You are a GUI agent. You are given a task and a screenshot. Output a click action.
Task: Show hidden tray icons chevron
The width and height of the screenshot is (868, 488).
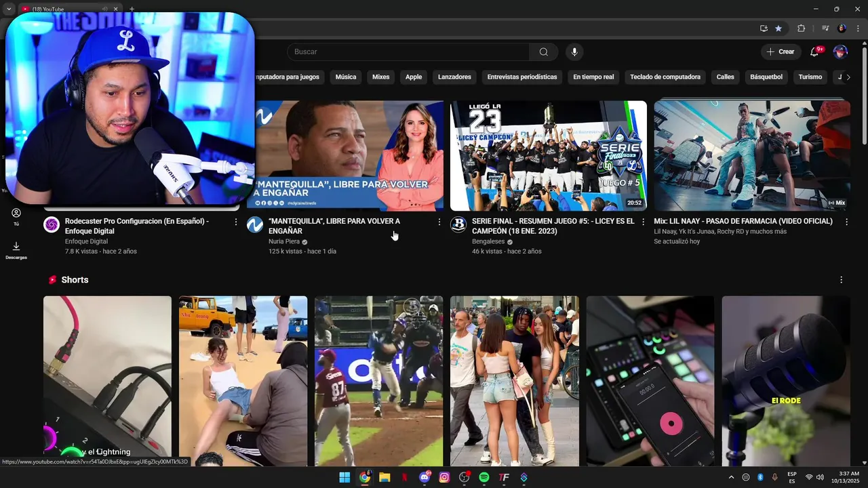(x=731, y=477)
